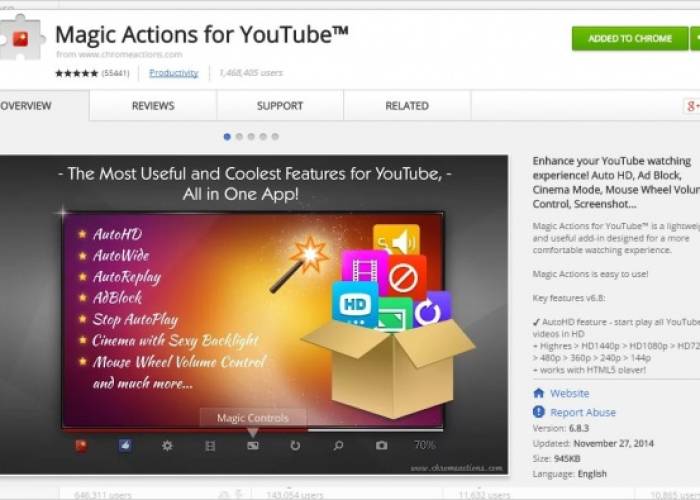Click the Report Abuse link

pos(582,412)
